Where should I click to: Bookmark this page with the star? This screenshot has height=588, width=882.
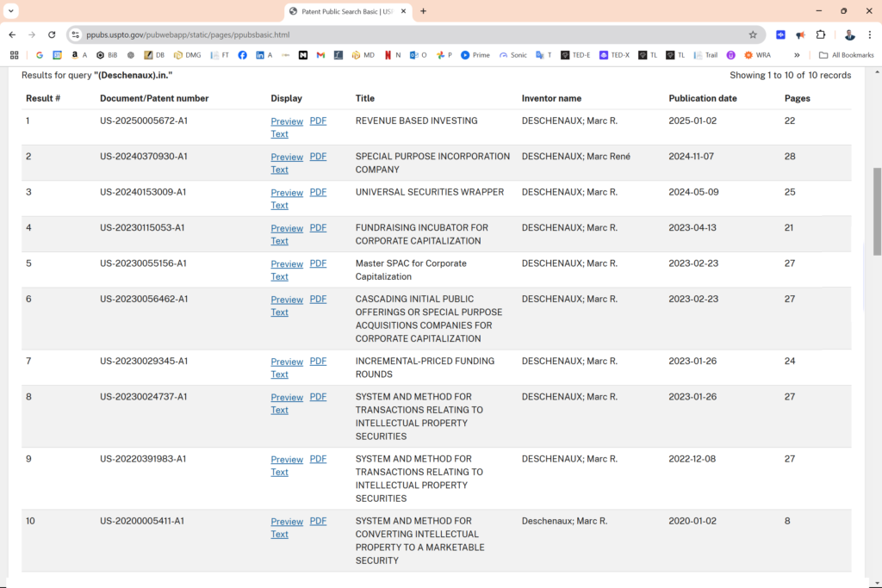(753, 34)
